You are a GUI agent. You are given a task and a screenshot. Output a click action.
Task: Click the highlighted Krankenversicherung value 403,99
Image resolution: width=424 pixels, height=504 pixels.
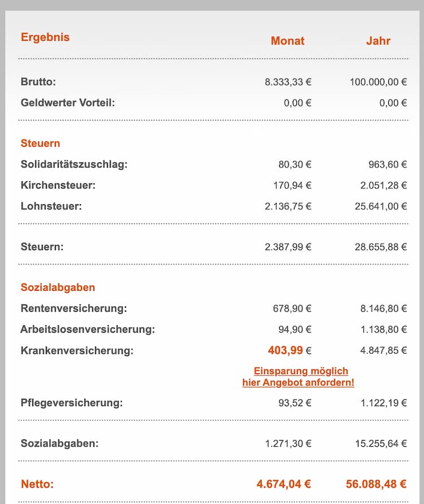pos(285,351)
